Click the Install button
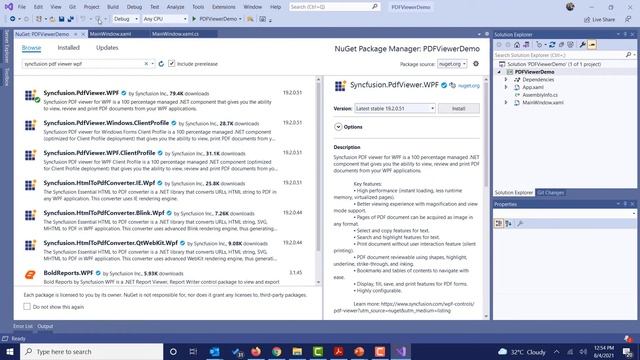This screenshot has width=640, height=360. 458,109
